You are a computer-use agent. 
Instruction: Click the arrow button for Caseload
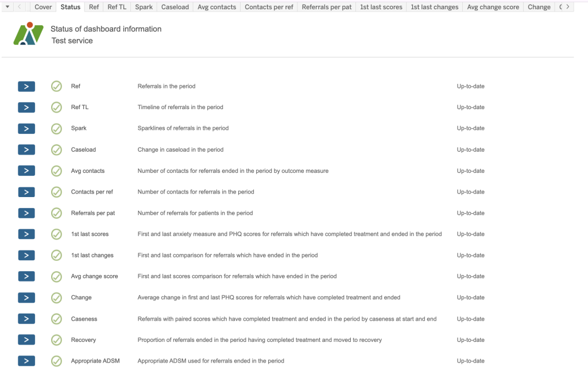pyautogui.click(x=26, y=149)
